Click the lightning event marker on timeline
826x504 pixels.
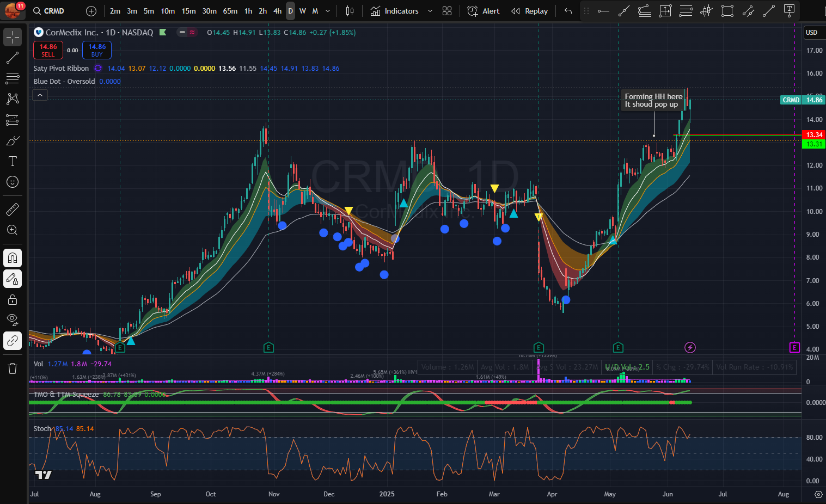[x=690, y=347]
